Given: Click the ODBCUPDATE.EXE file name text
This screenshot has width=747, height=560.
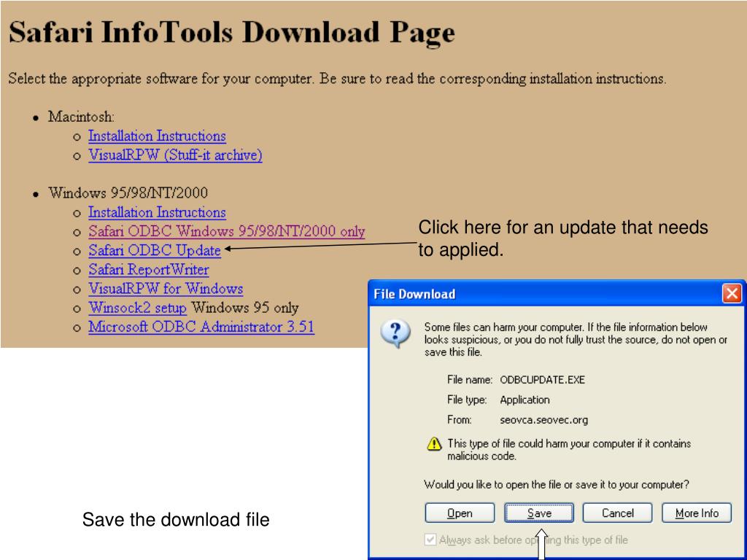Looking at the screenshot, I should (x=542, y=380).
